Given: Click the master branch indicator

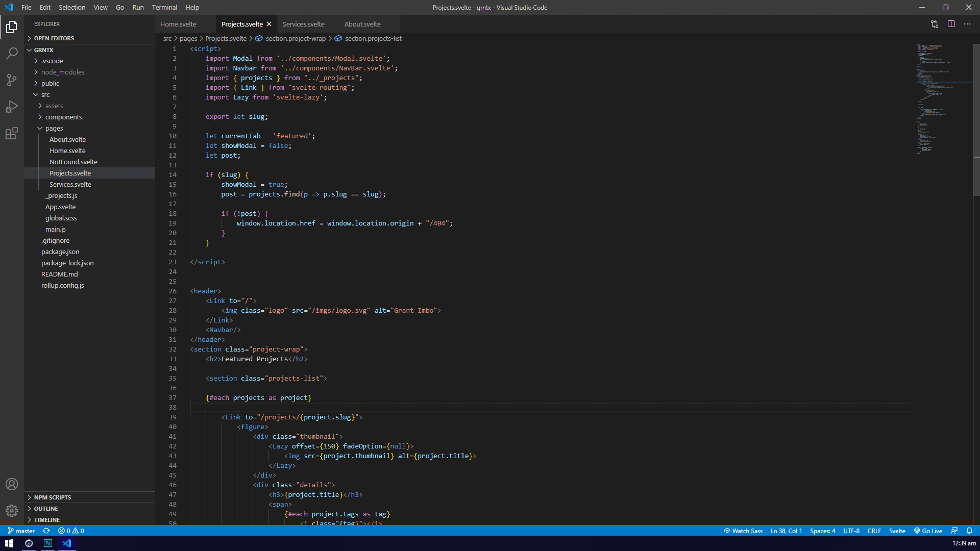Looking at the screenshot, I should point(21,531).
